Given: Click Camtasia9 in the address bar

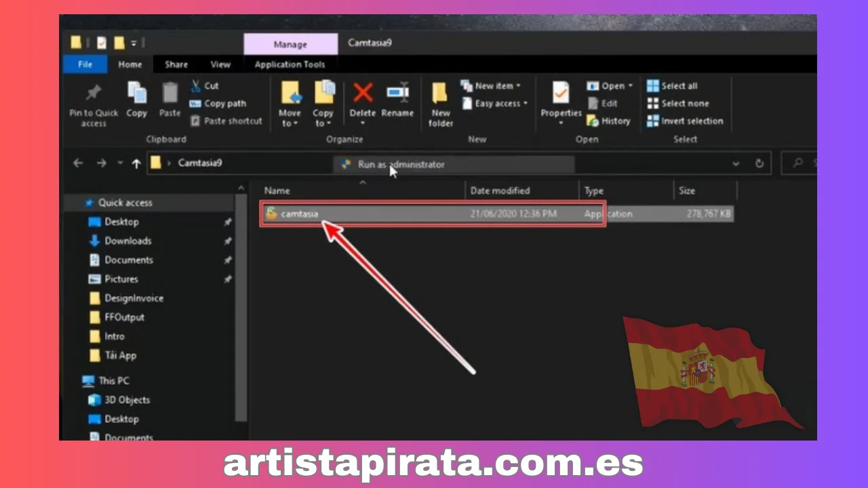Looking at the screenshot, I should (x=200, y=163).
